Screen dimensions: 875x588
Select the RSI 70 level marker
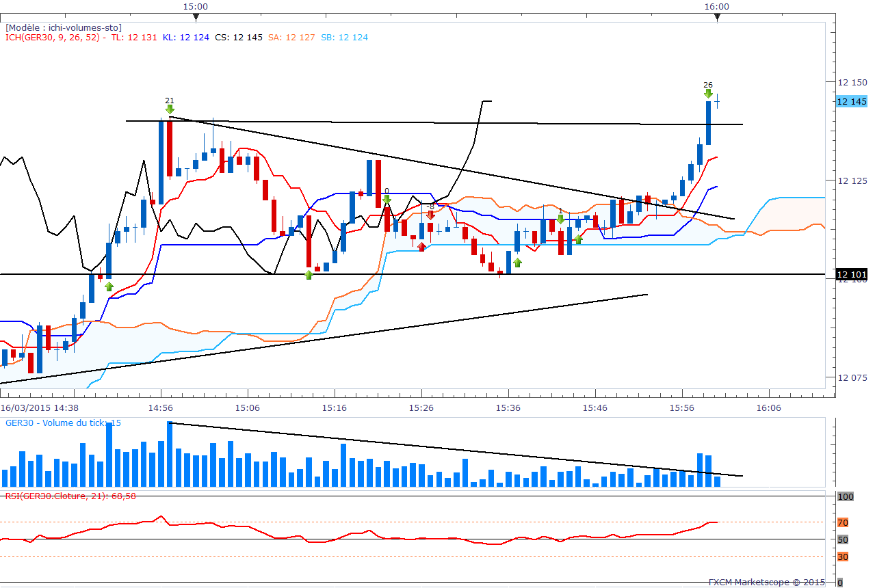[x=844, y=522]
